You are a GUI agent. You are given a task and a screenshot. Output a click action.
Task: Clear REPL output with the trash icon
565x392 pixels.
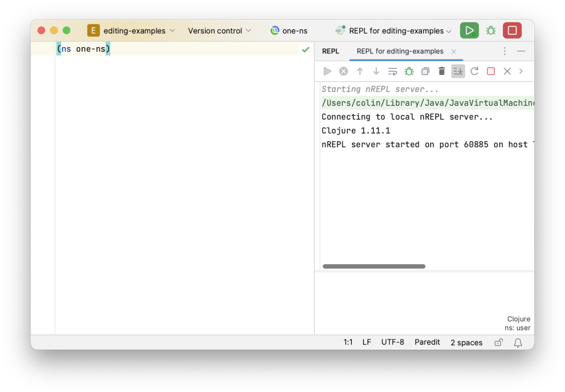point(442,71)
